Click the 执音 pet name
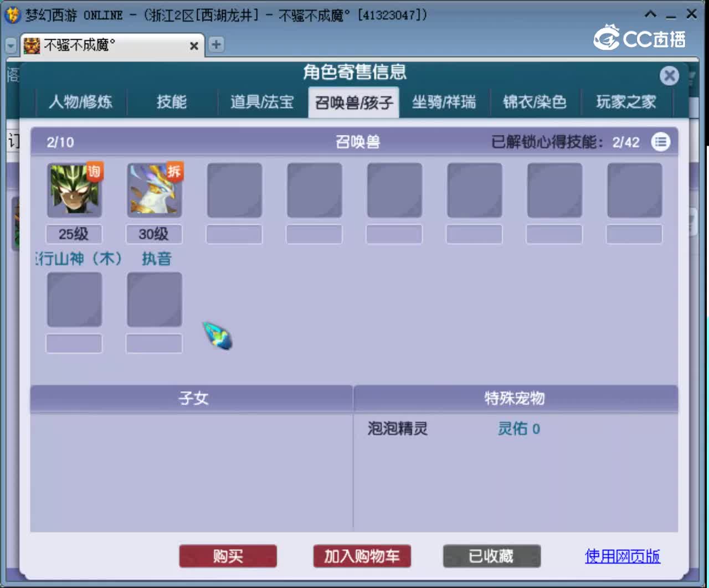Screen dimensions: 709x588 (x=156, y=259)
